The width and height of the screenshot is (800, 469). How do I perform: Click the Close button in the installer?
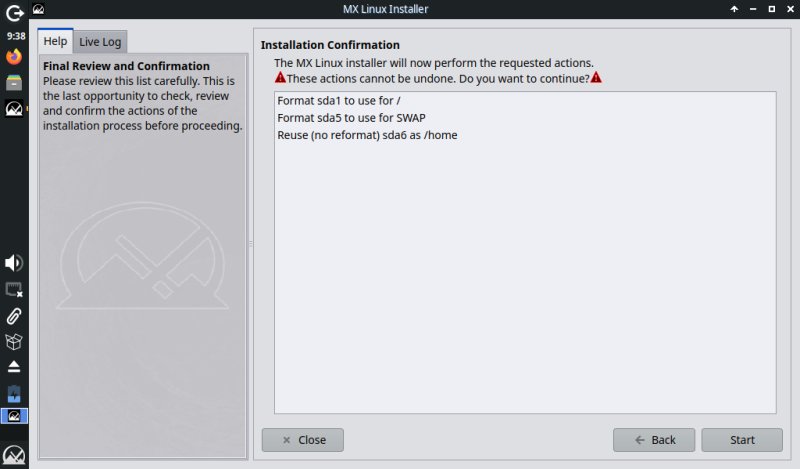[302, 440]
